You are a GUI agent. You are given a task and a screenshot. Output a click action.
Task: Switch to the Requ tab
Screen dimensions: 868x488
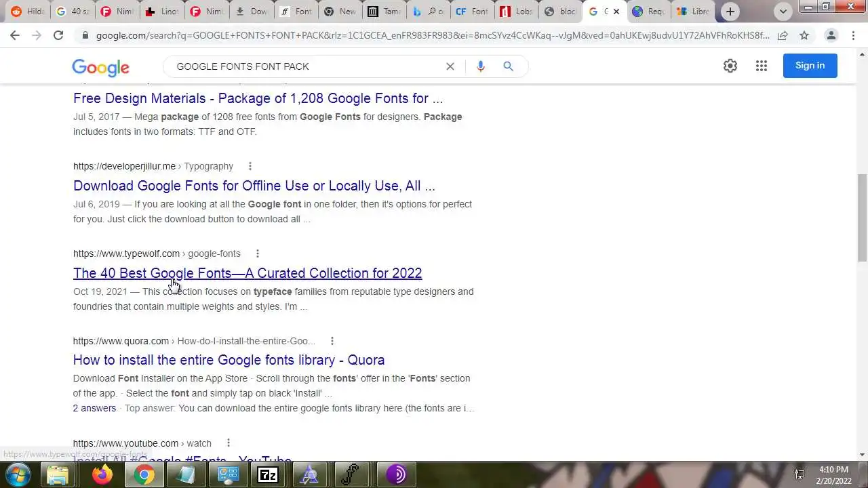tap(648, 12)
